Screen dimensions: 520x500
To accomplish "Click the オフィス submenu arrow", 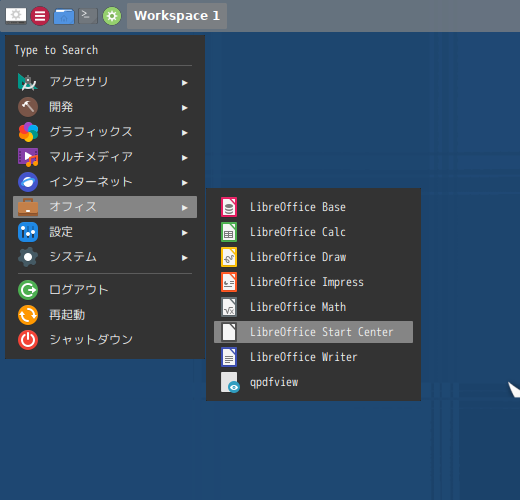I will 184,208.
